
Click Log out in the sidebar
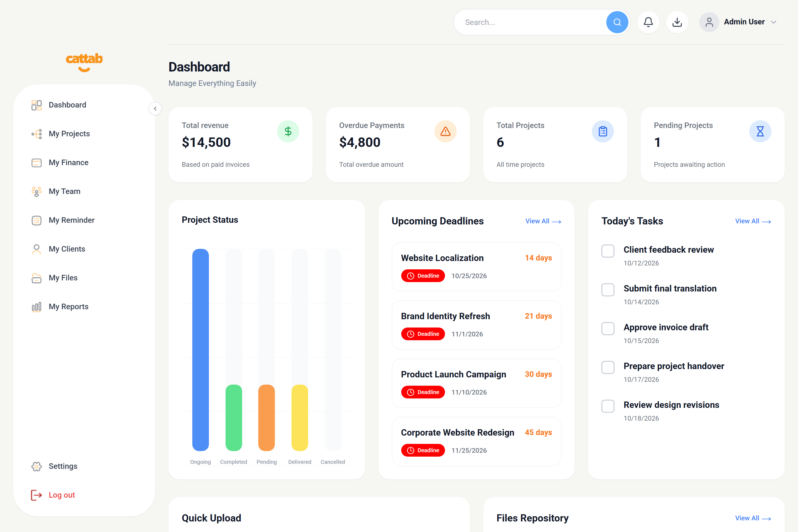pyautogui.click(x=53, y=495)
